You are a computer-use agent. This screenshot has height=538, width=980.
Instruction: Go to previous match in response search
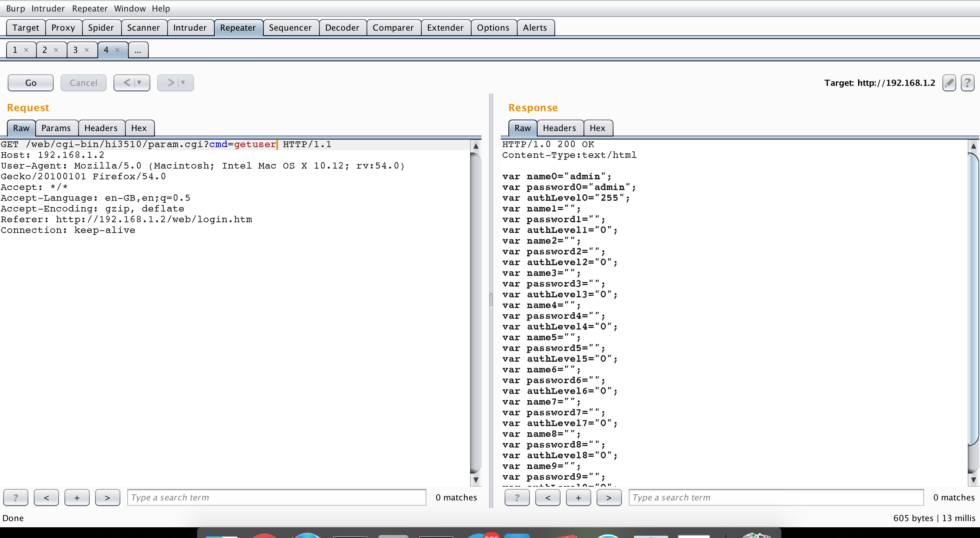[548, 497]
